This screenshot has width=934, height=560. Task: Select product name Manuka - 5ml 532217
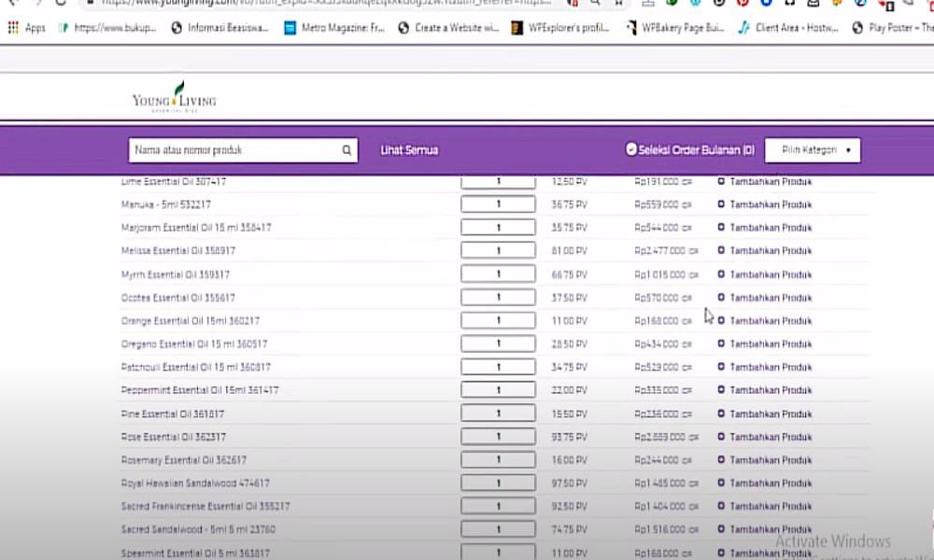click(165, 204)
